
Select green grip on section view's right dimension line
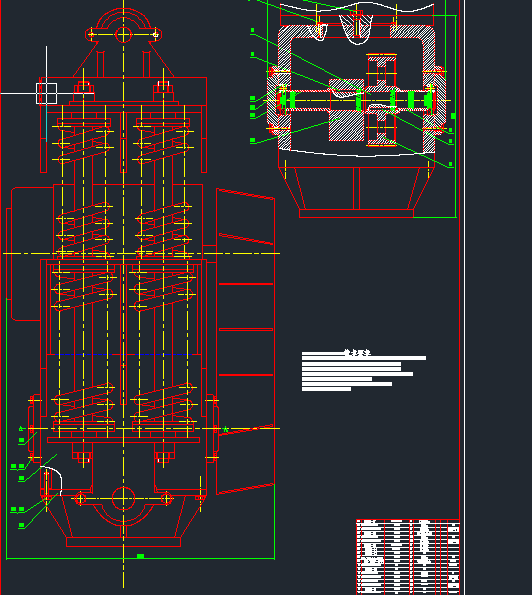[x=453, y=116]
